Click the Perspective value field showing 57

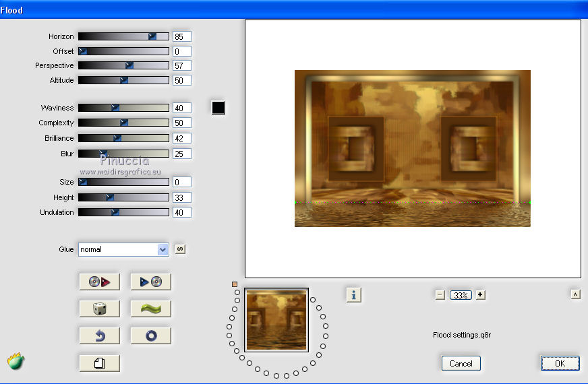(182, 65)
